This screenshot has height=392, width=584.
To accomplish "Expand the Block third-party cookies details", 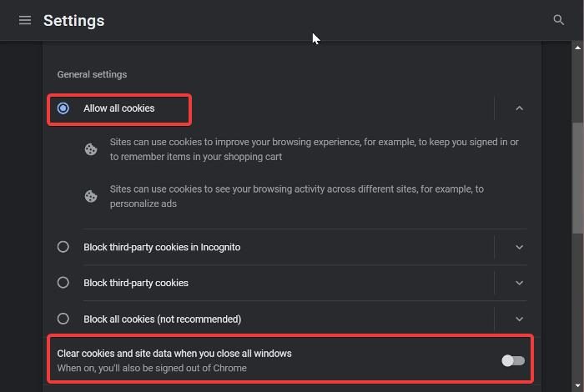I will pyautogui.click(x=519, y=283).
